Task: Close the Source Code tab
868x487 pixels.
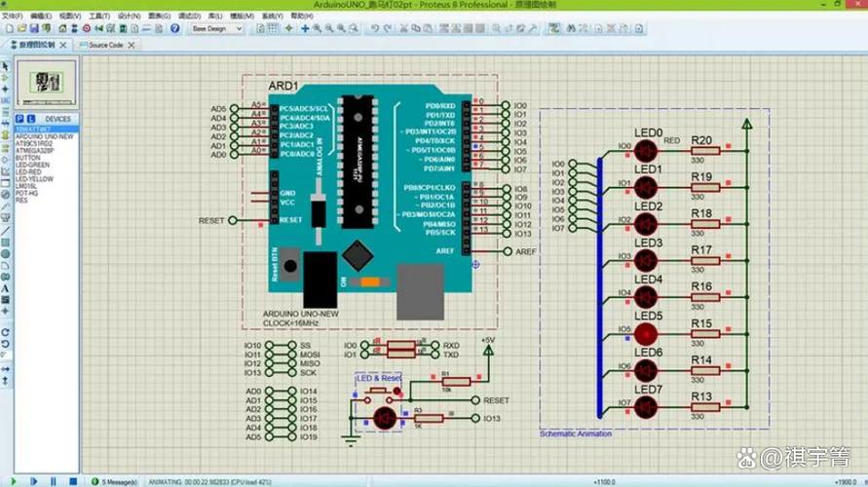Action: (132, 46)
